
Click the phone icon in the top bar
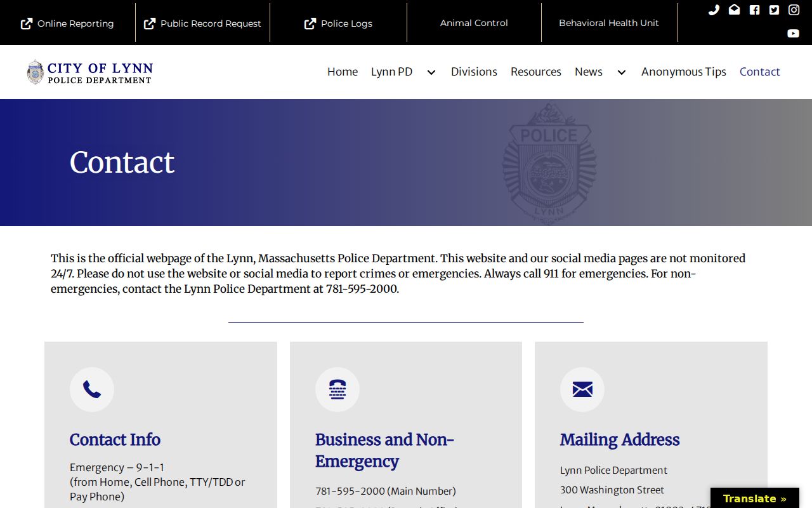pos(714,10)
